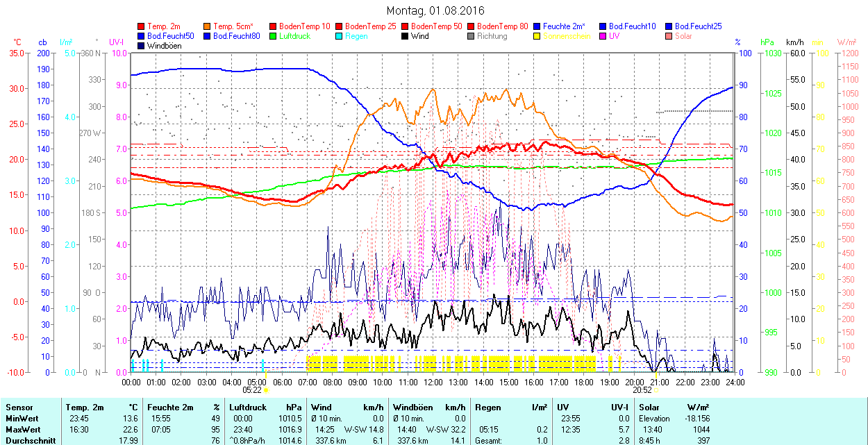Click the red Temp. 2m legend swatch
Screen dimensions: 868x445
click(142, 26)
